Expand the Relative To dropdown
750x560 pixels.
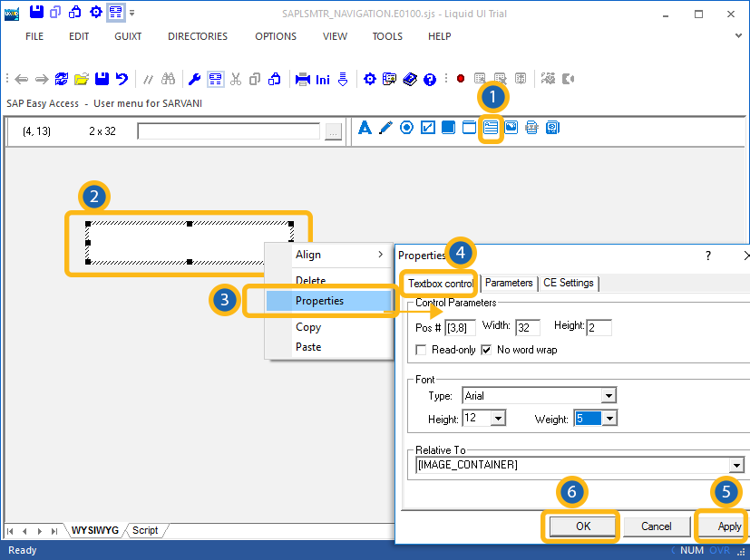(x=735, y=465)
